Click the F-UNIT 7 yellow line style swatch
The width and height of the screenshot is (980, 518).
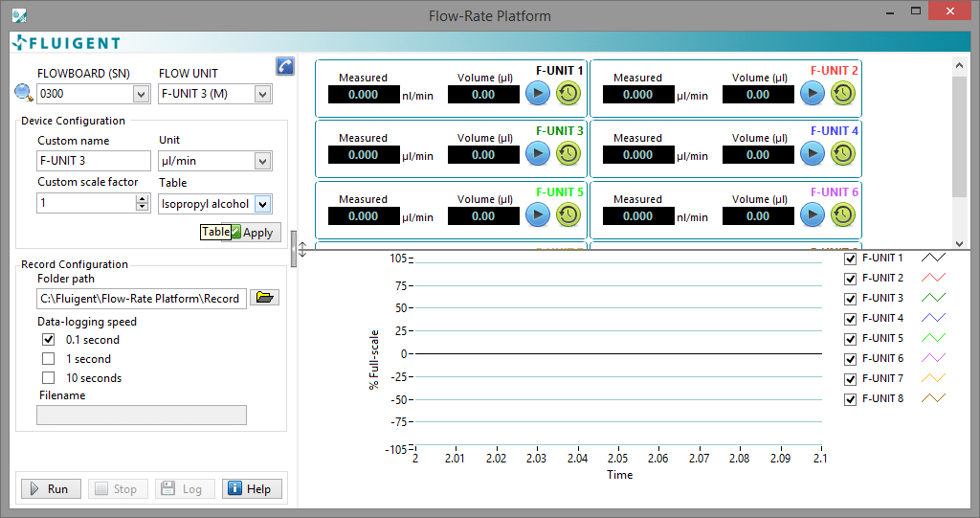[x=933, y=378]
